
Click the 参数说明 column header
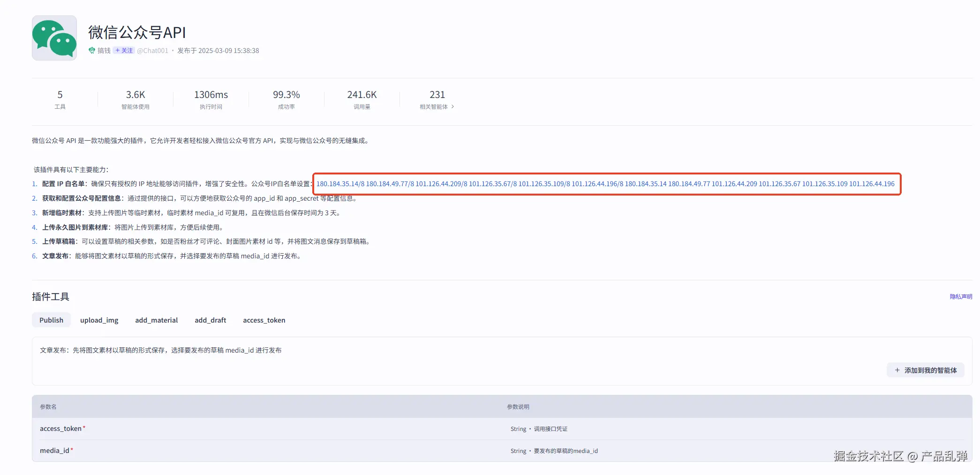pos(518,407)
